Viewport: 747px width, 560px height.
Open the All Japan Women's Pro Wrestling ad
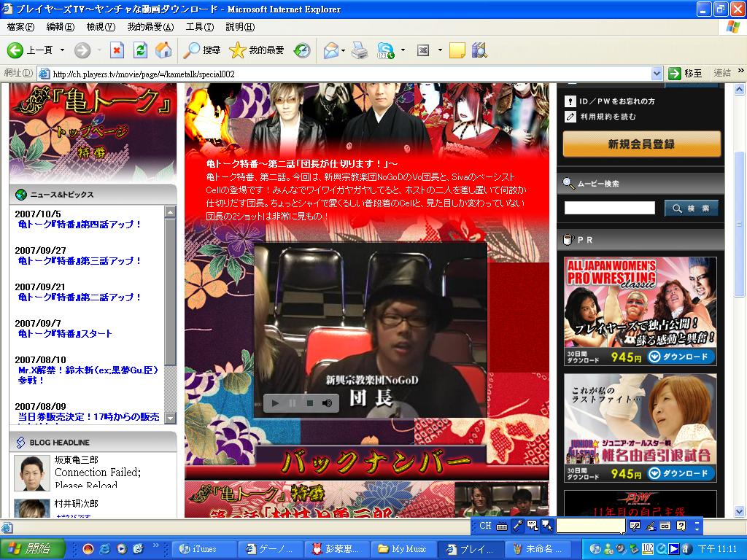(640, 311)
